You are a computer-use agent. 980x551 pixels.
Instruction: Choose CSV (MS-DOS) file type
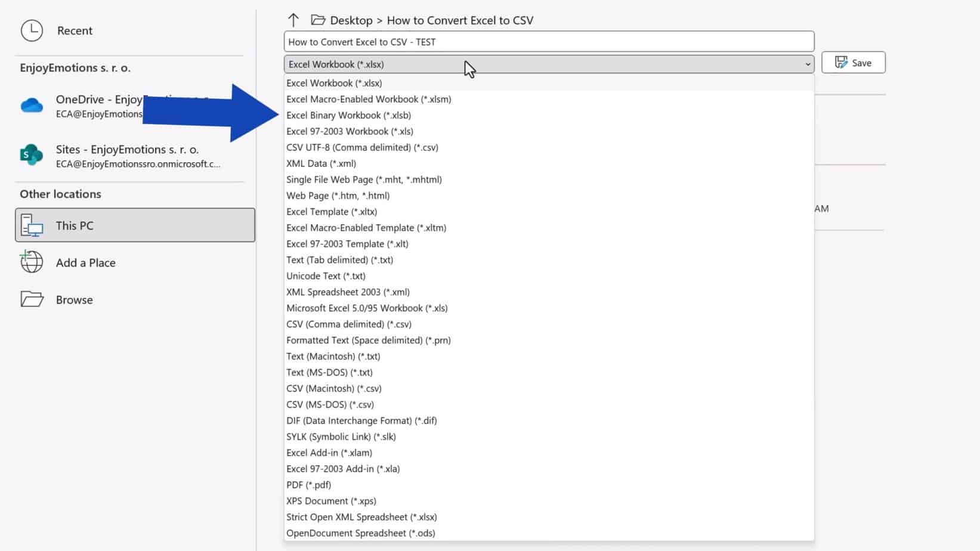330,404
